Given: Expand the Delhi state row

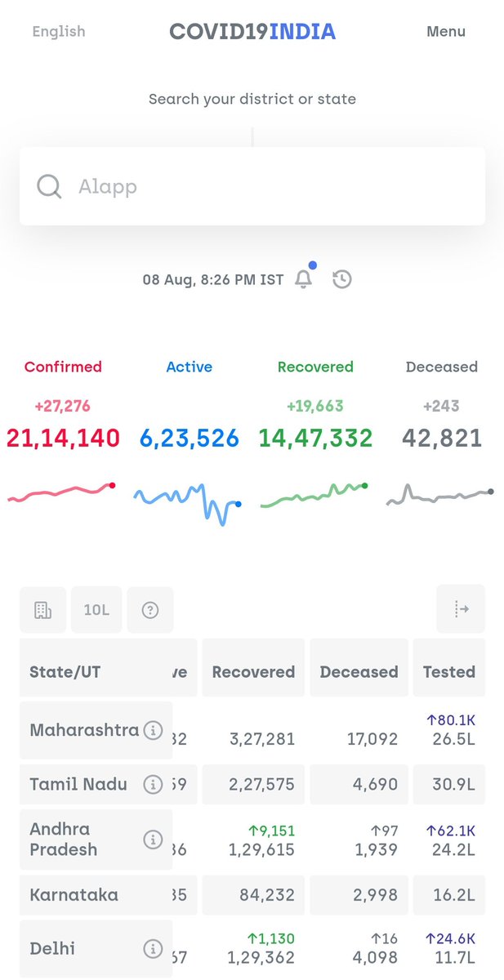Looking at the screenshot, I should [x=252, y=949].
